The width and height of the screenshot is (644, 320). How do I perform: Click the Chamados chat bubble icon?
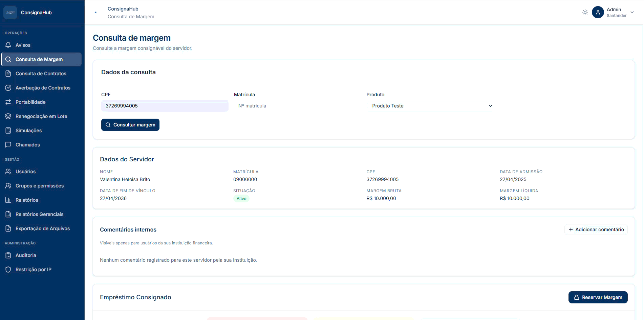8,145
